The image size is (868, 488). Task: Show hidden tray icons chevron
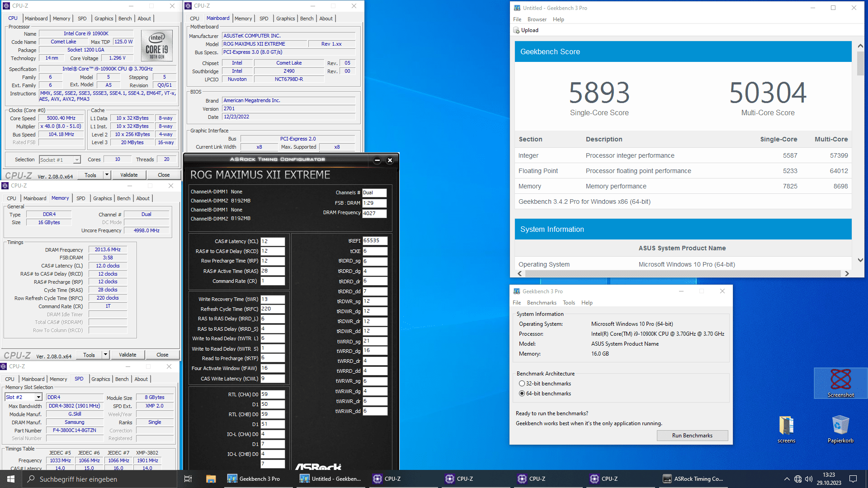(787, 479)
